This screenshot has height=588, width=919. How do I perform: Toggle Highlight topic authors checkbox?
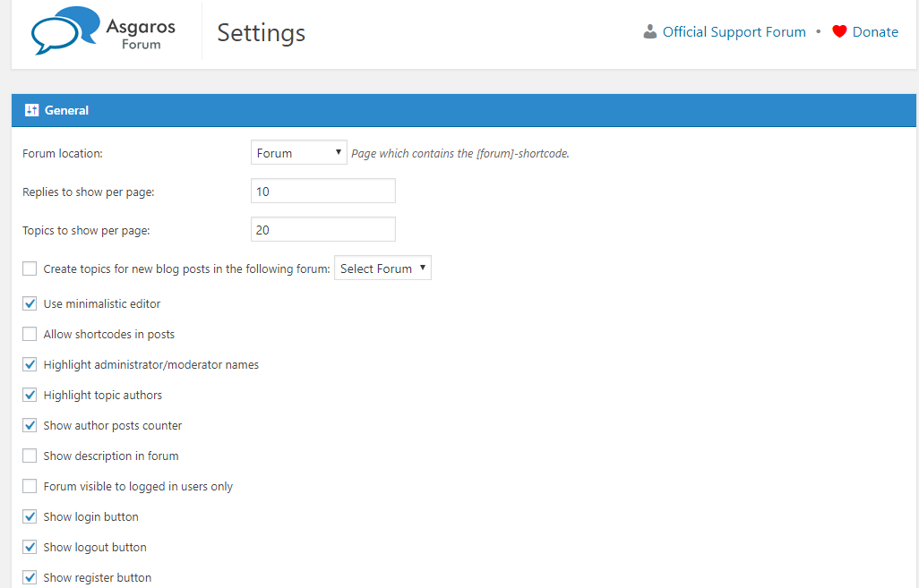(x=30, y=395)
